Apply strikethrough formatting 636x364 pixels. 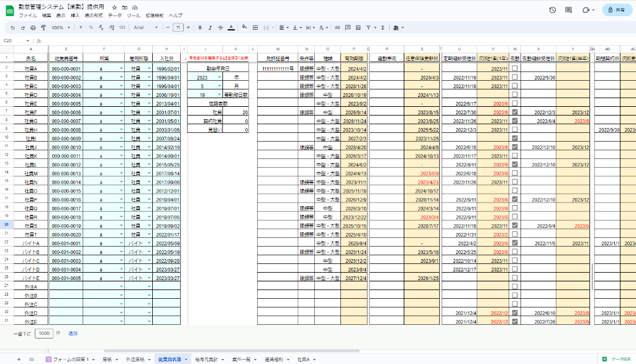coord(220,27)
